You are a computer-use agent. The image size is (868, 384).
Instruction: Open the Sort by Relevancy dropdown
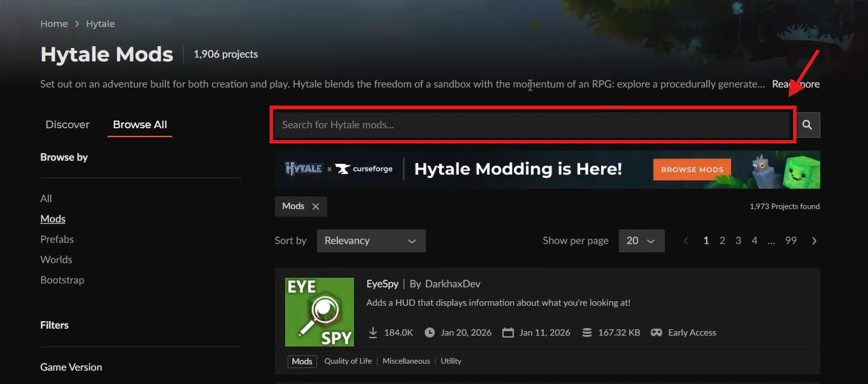tap(371, 241)
